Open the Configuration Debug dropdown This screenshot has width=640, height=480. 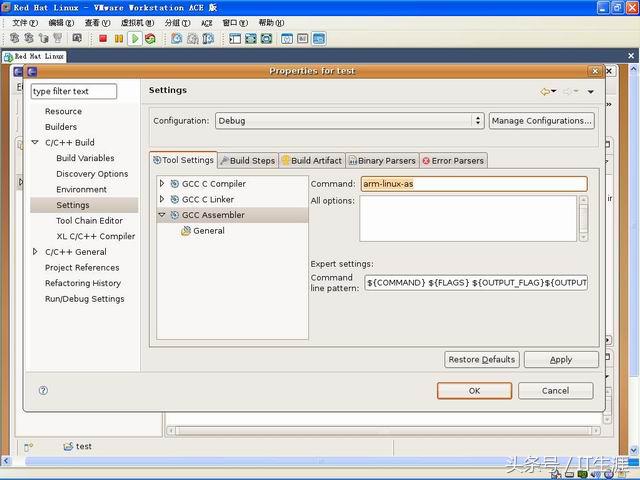pos(349,121)
